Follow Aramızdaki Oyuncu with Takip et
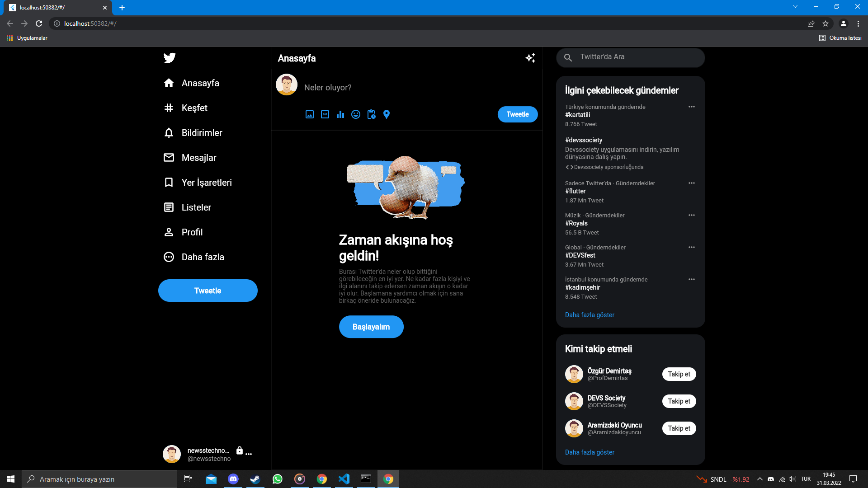868x488 pixels. [679, 428]
